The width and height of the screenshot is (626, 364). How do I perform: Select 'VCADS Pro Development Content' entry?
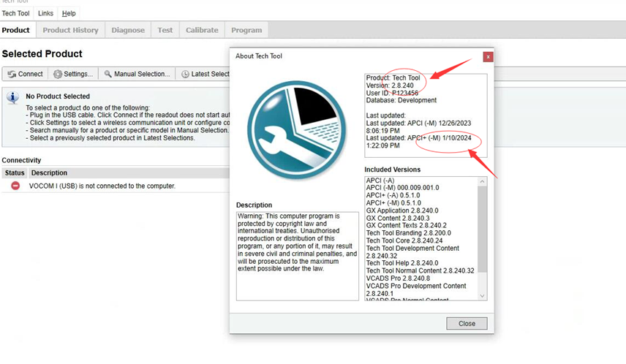pos(416,289)
